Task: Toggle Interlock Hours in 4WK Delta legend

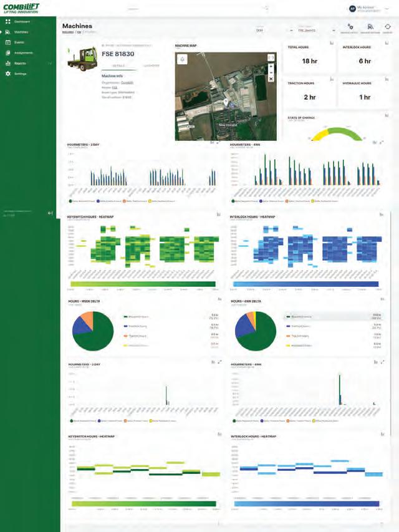Action: point(298,326)
